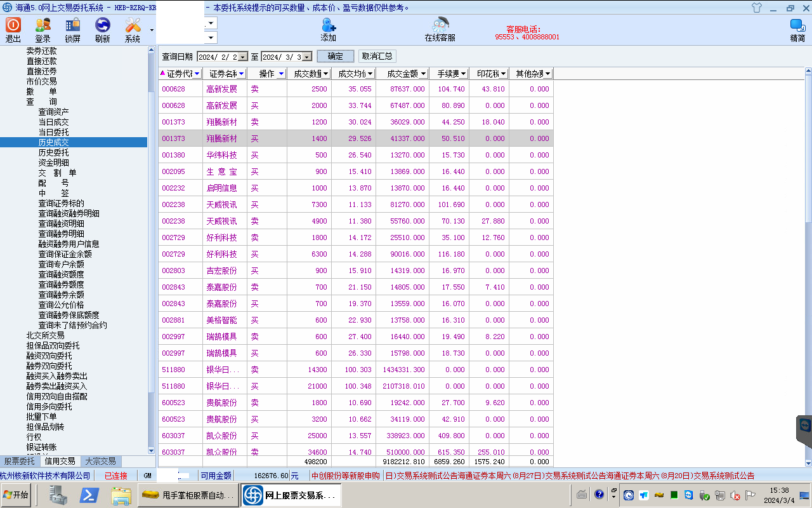
Task: Open 银证转账 in the sidebar
Action: pos(41,447)
